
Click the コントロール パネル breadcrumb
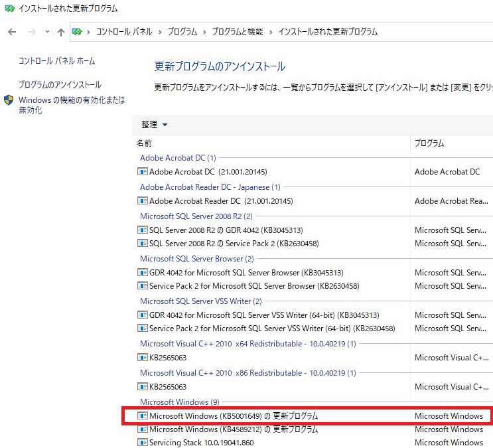(124, 31)
